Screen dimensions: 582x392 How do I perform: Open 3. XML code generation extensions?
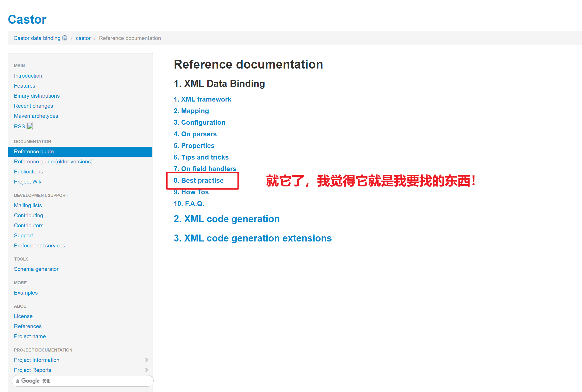(x=253, y=238)
